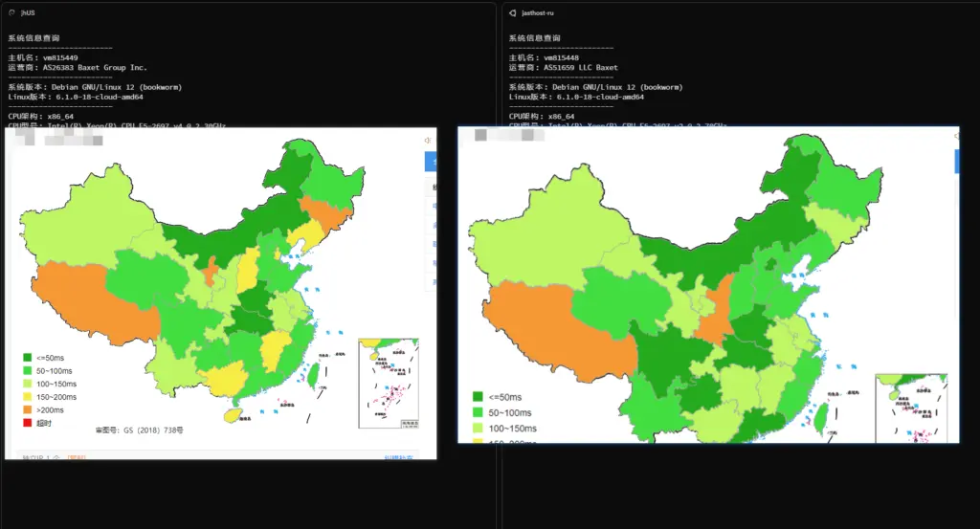Image resolution: width=980 pixels, height=529 pixels.
Task: Switch to the jhUS terminal tab
Action: click(x=27, y=13)
